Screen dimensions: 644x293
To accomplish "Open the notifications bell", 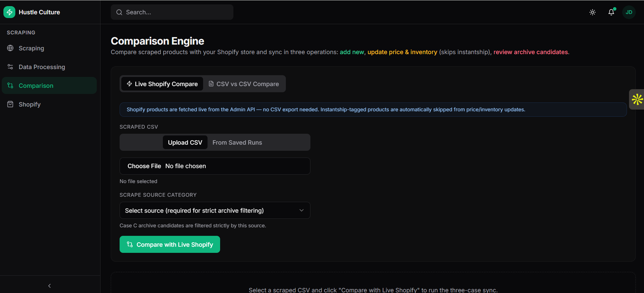I will (611, 12).
